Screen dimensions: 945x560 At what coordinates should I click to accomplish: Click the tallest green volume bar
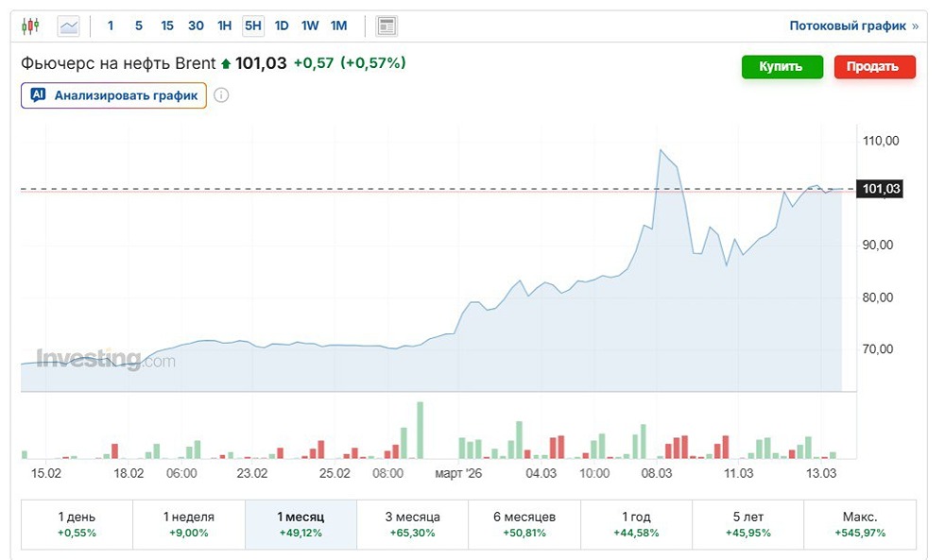tap(420, 431)
